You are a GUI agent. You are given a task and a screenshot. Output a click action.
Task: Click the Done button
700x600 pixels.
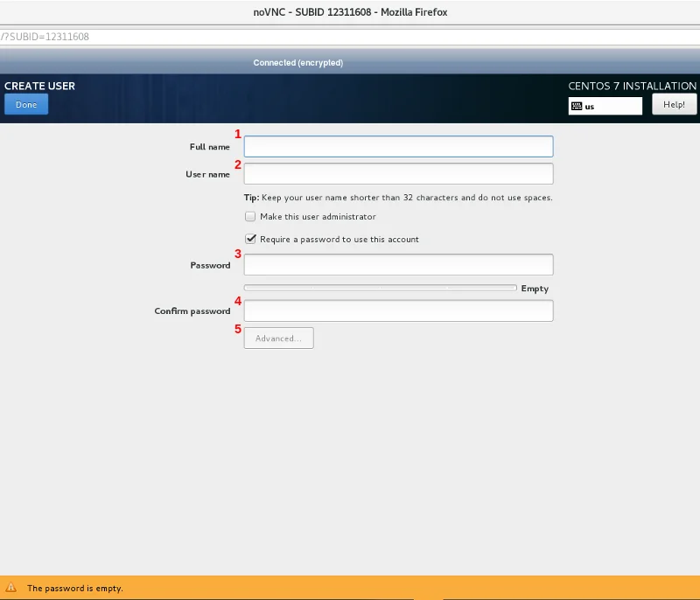pos(26,105)
